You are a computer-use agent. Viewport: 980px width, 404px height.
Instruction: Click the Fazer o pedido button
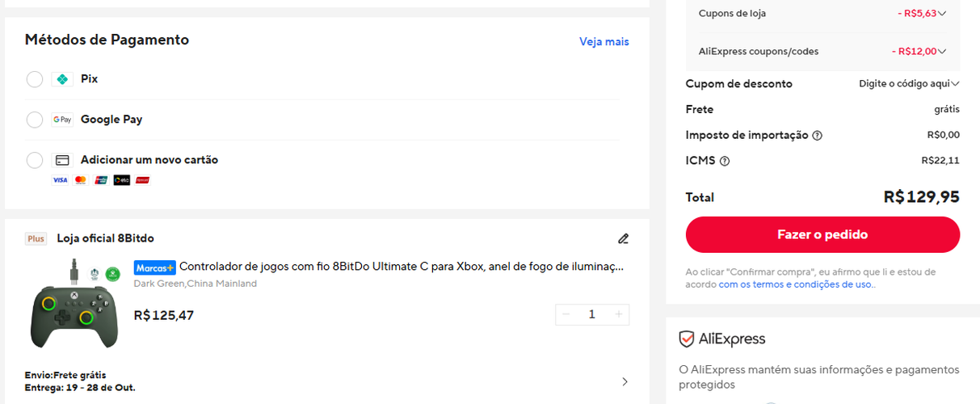click(x=822, y=235)
